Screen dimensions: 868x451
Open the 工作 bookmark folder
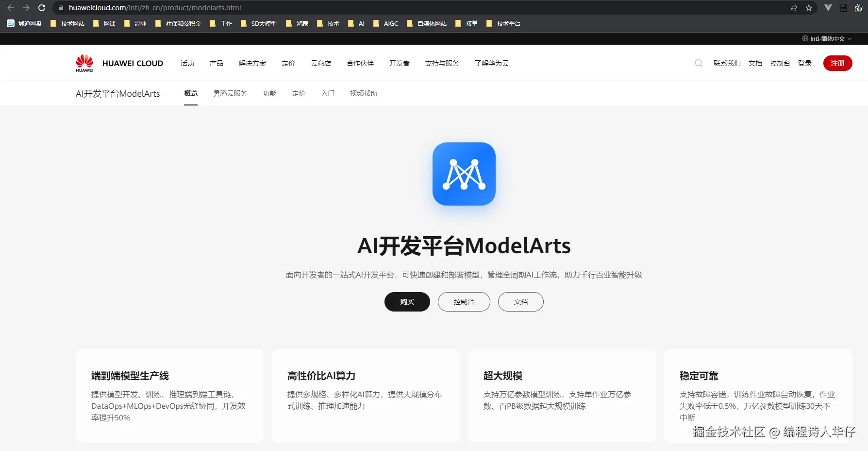point(221,23)
